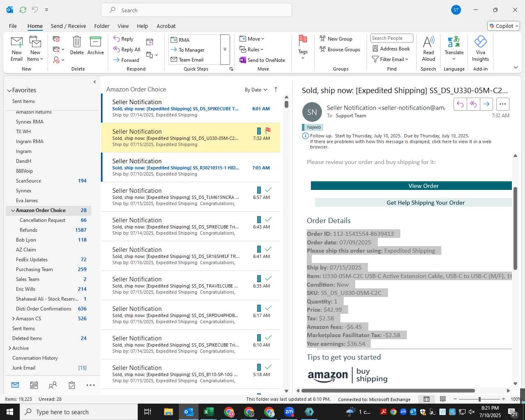This screenshot has height=420, width=525.
Task: Switch to the Send / Receive tab
Action: pyautogui.click(x=68, y=26)
